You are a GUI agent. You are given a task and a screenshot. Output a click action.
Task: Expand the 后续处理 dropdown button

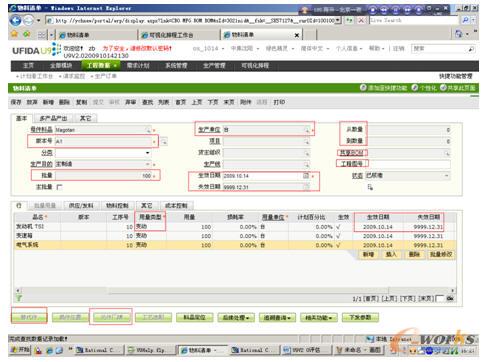click(236, 318)
